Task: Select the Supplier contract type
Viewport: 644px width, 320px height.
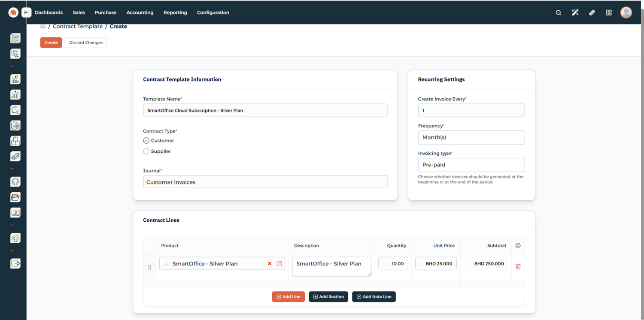Action: click(146, 151)
